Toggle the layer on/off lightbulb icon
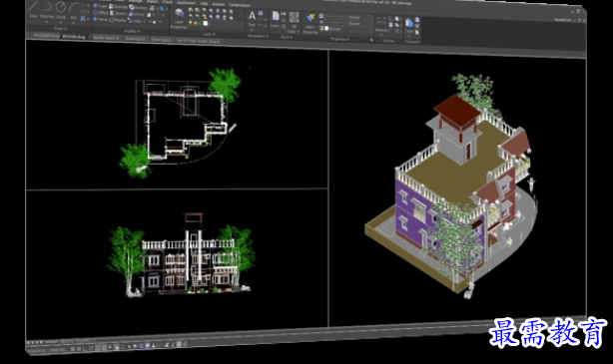 pyautogui.click(x=191, y=23)
